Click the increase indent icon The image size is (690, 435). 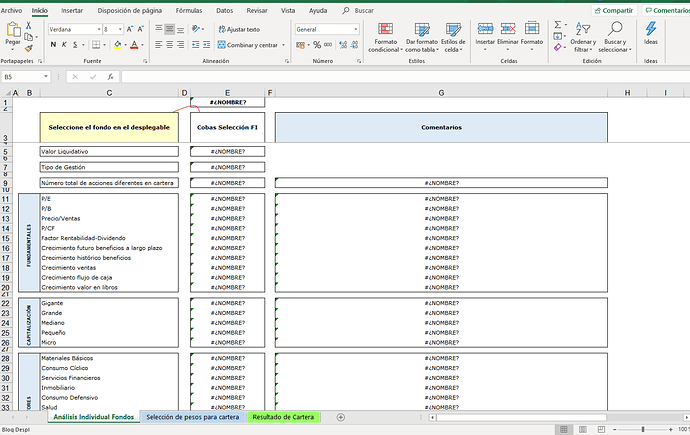(206, 44)
